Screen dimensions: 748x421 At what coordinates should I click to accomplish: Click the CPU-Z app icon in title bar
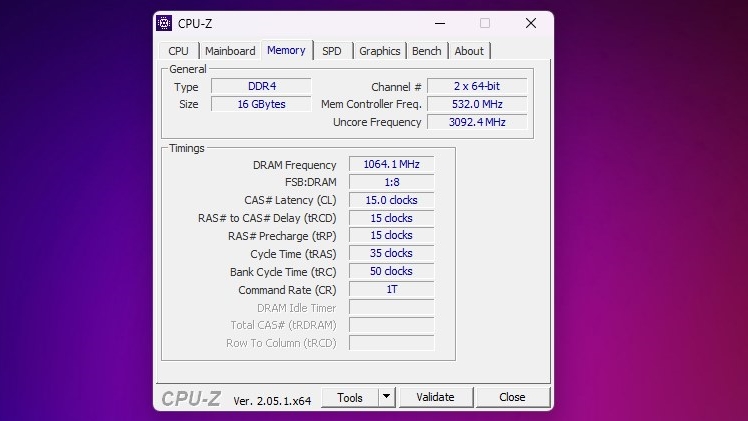[x=166, y=23]
